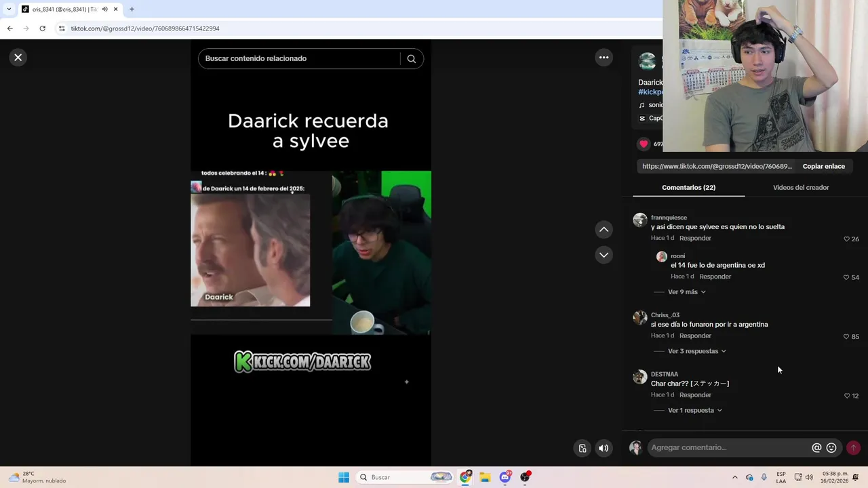Screen dimensions: 868x488
Task: Open the emoji picker in comment box
Action: point(831,448)
